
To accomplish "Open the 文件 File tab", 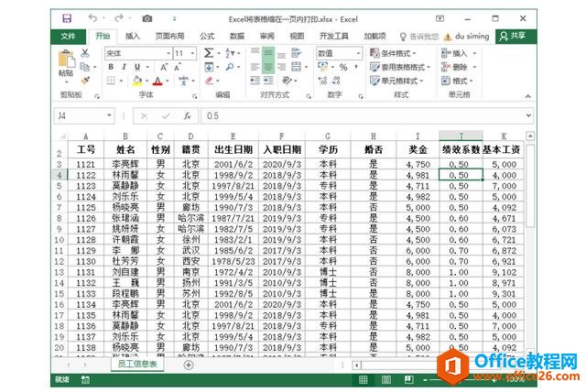I will coord(68,37).
